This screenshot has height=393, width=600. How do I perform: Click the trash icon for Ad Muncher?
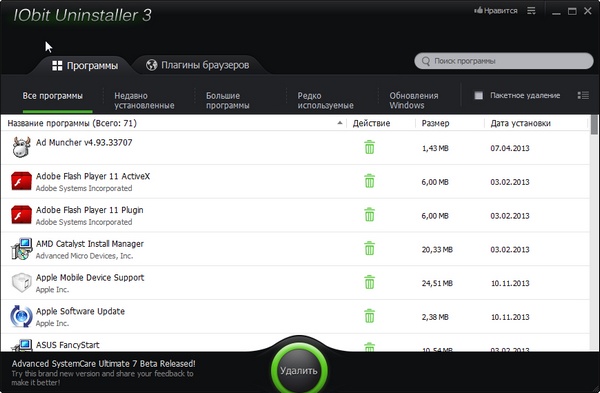coord(369,147)
